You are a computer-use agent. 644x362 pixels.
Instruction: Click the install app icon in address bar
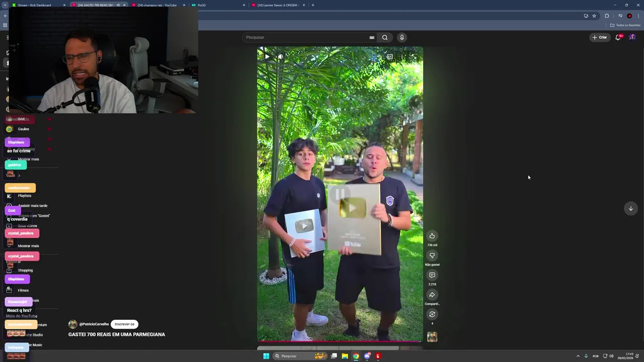(x=586, y=16)
